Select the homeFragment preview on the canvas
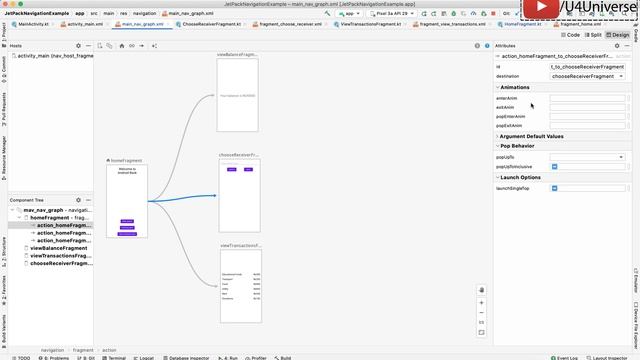Image resolution: width=640 pixels, height=360 pixels. pyautogui.click(x=127, y=201)
